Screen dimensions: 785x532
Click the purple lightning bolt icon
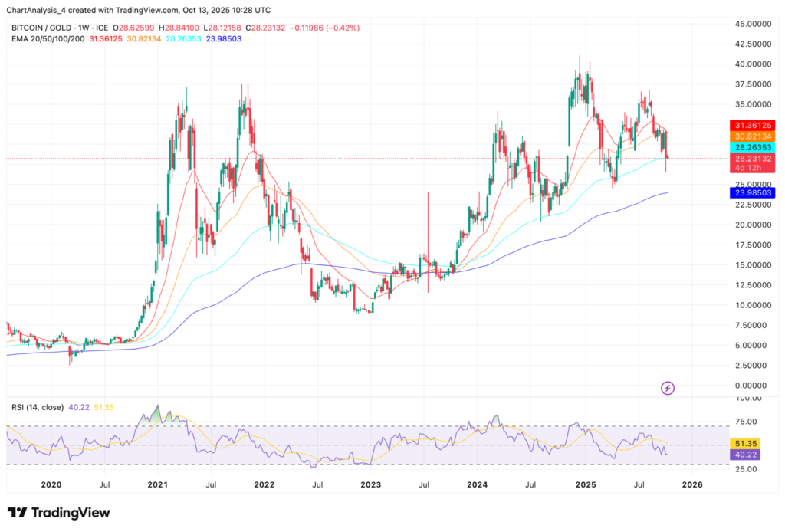[x=668, y=388]
